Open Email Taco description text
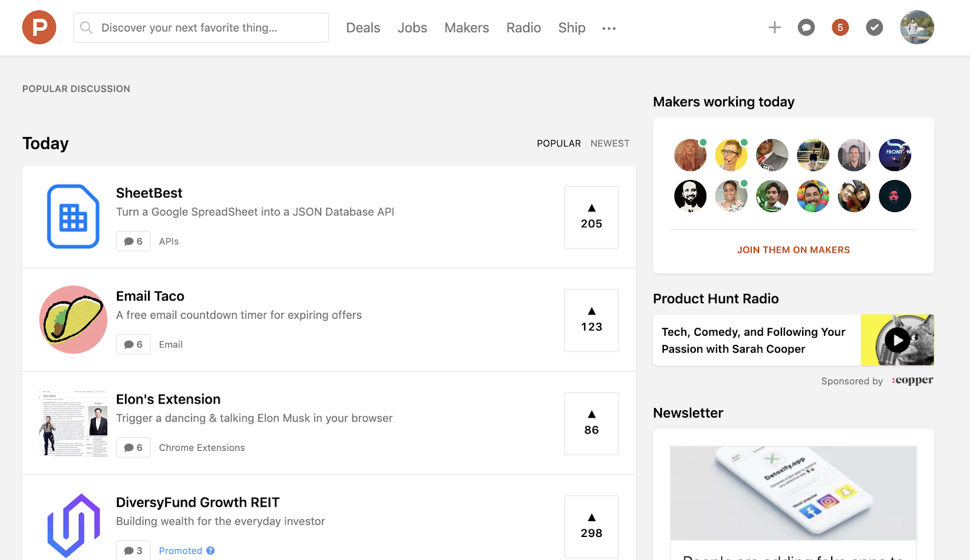This screenshot has height=560, width=970. click(x=239, y=315)
